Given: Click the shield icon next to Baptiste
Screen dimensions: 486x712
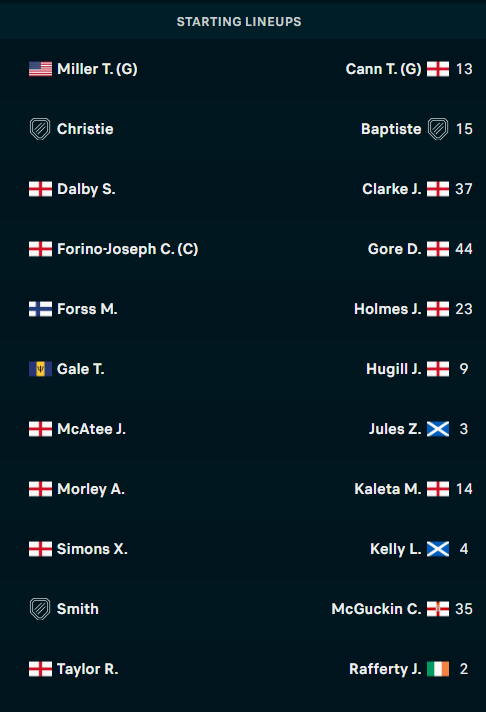Looking at the screenshot, I should [x=438, y=129].
